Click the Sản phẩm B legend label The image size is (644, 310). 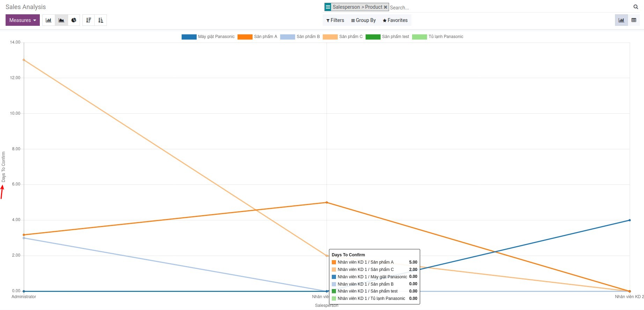click(308, 37)
